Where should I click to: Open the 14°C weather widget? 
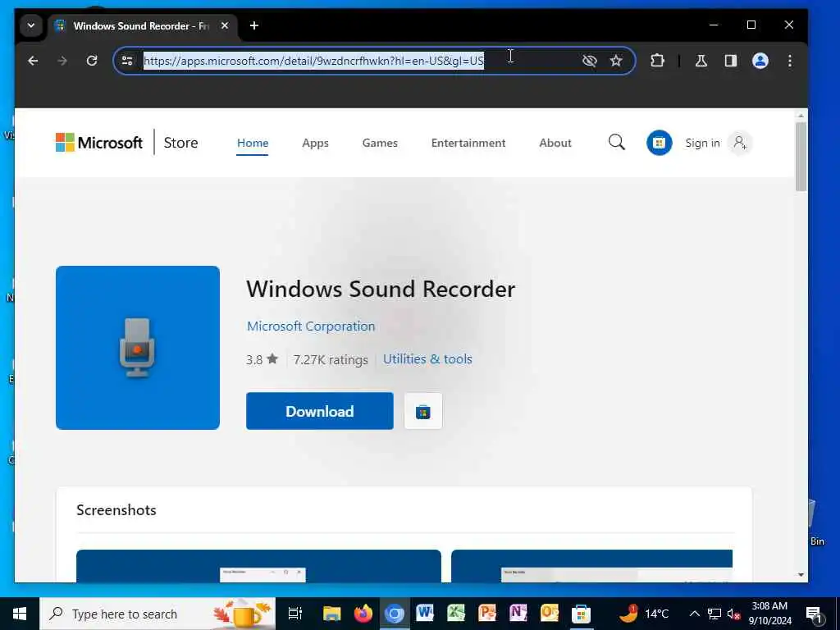645,614
